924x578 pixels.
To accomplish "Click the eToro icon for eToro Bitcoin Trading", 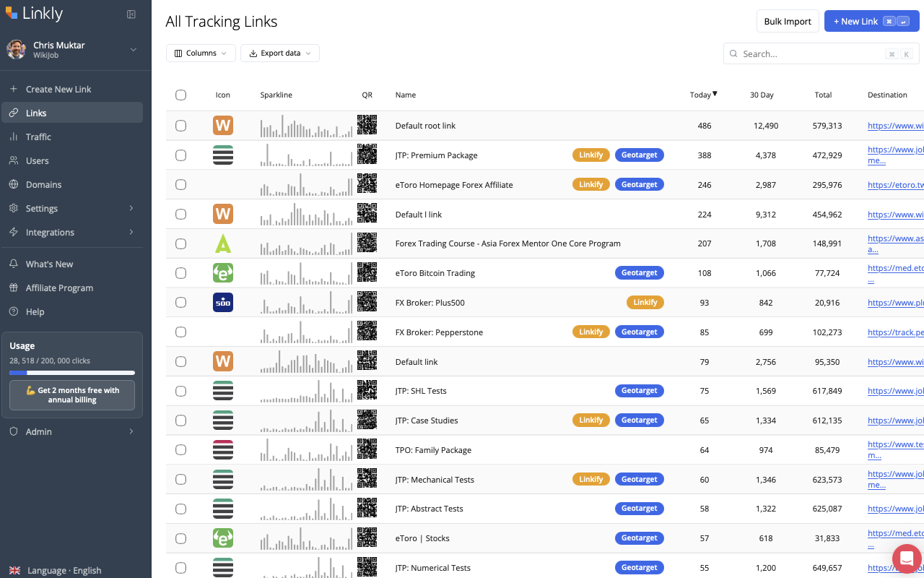I will [223, 273].
